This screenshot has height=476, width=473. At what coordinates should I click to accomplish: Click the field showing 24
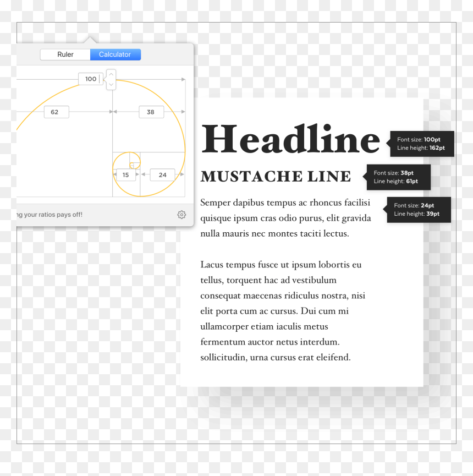(163, 175)
